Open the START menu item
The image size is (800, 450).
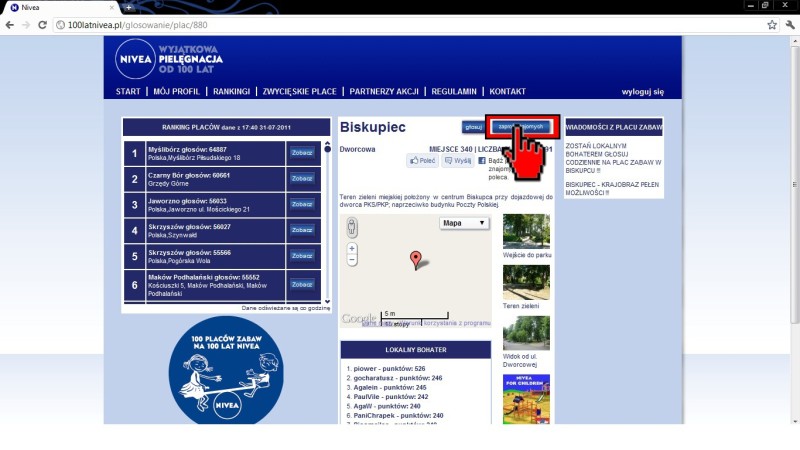[128, 92]
